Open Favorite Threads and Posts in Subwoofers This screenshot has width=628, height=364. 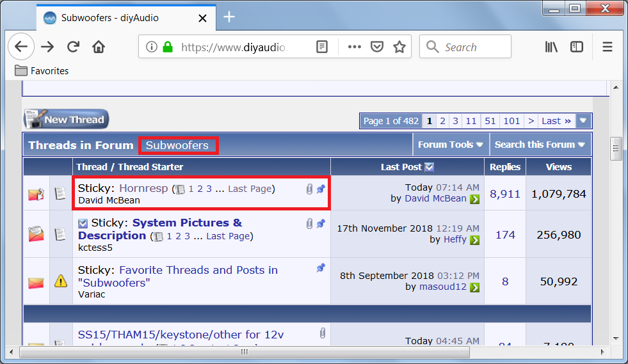(178, 276)
